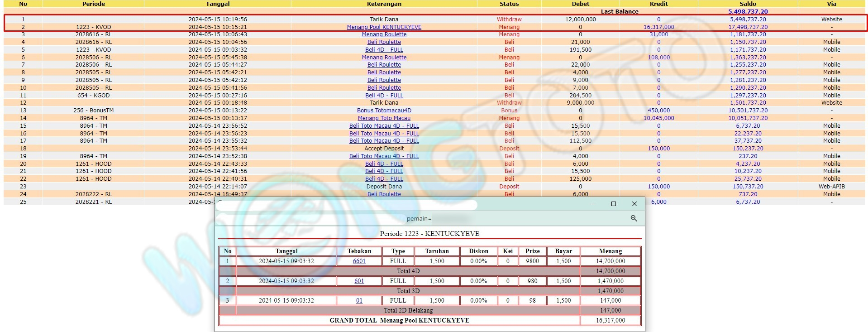This screenshot has width=868, height=332.
Task: Open Beli Toto Macau 4D link in row 19
Action: coord(384,156)
